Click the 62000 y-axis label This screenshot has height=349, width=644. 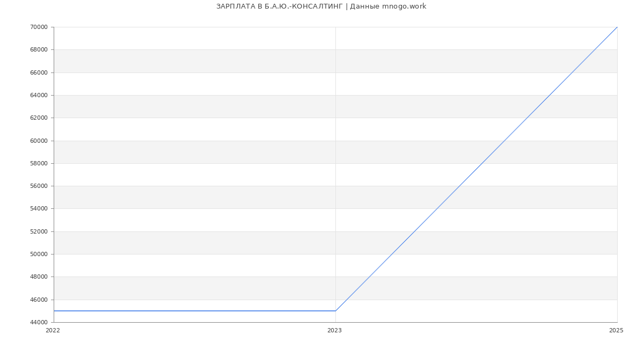tap(39, 118)
